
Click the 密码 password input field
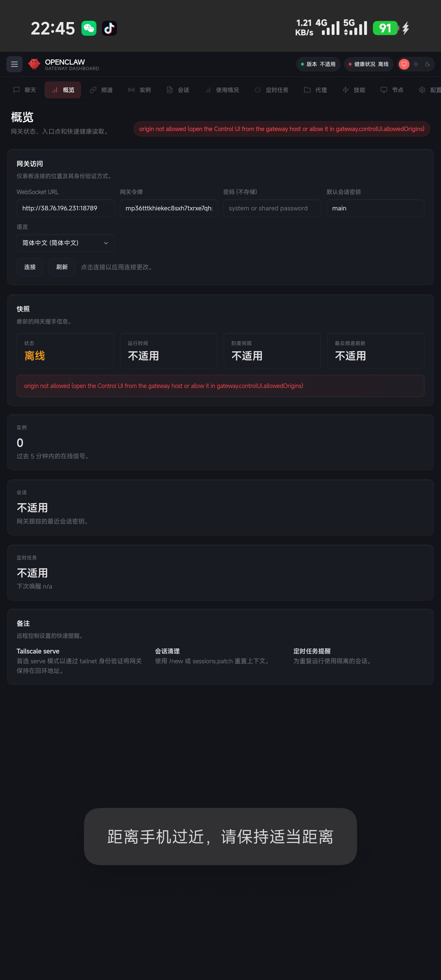click(272, 209)
